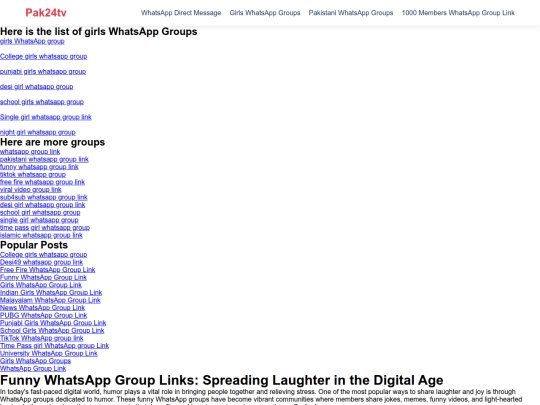Open 'TikTok WhatsApp group link' under Popular Posts
Image resolution: width=540 pixels, height=405 pixels.
(41, 338)
